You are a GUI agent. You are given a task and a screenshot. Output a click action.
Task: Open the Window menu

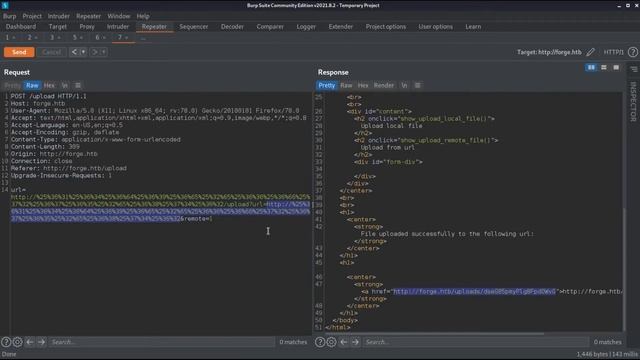[119, 16]
